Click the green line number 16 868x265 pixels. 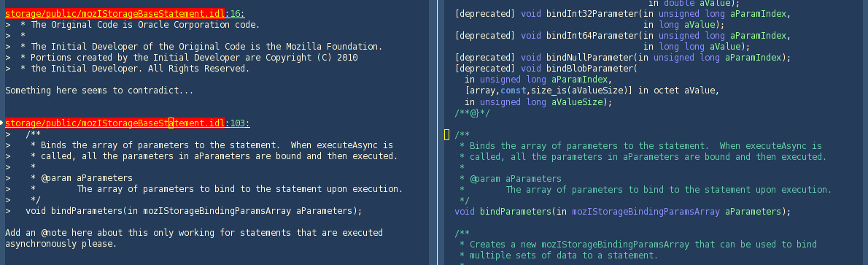tap(236, 13)
